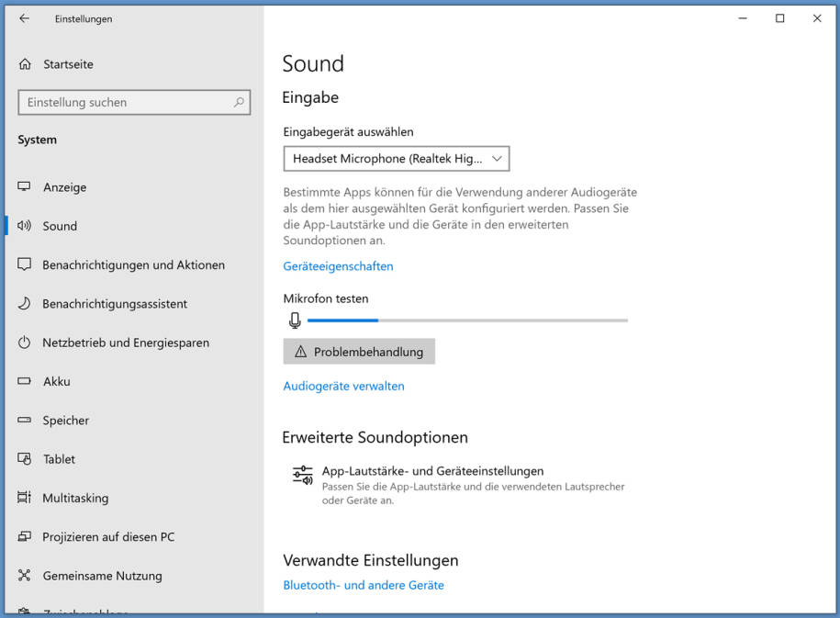Go to the Speicher section
Screen dimensions: 840x618
click(65, 421)
